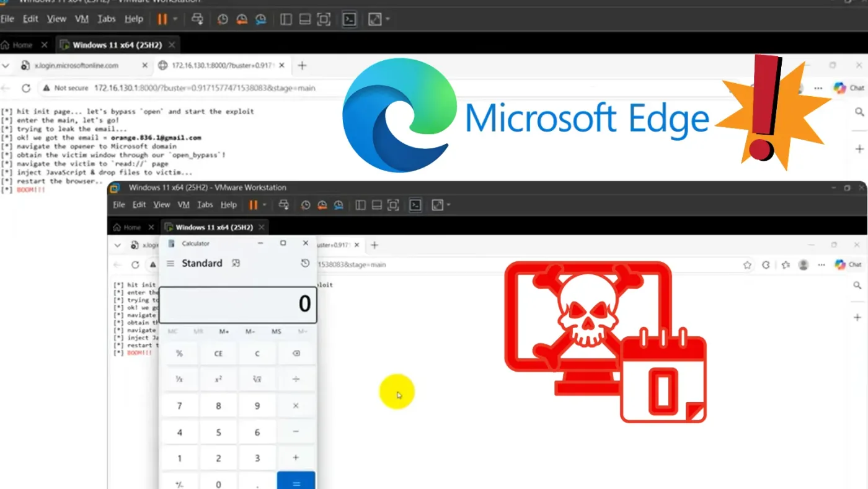Click the console view icon in back VMware toolbar
Viewport: 868px width, 489px height.
[x=350, y=19]
